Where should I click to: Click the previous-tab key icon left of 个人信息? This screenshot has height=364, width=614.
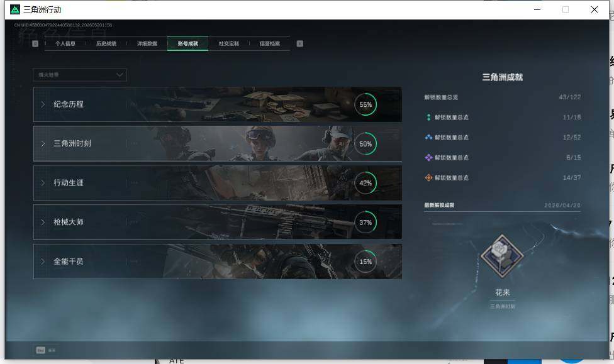point(35,43)
